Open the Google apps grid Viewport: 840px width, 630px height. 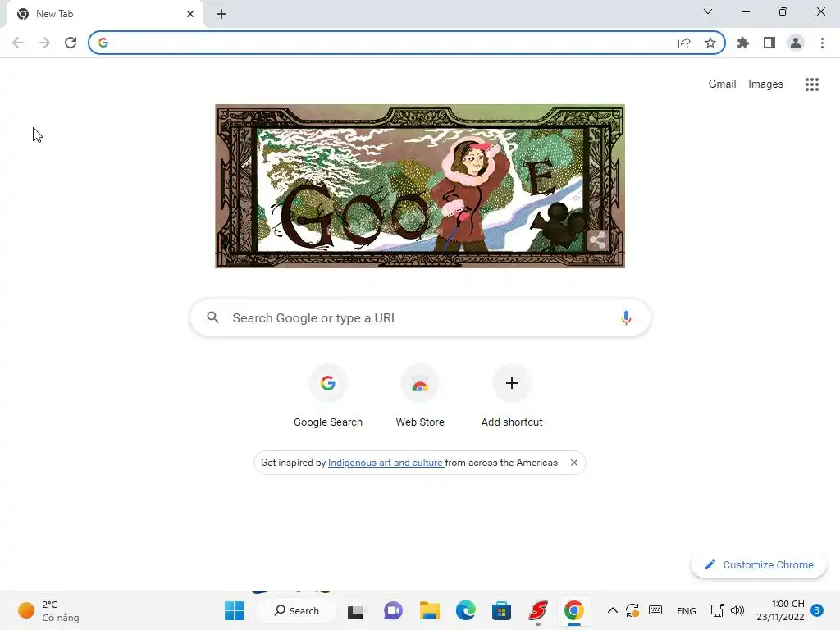811,84
